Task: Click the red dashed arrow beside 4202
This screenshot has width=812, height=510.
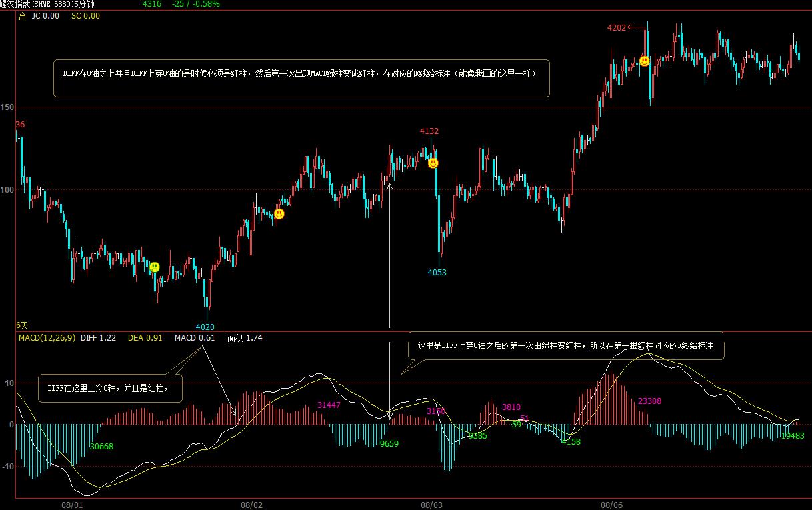Action: (x=637, y=27)
